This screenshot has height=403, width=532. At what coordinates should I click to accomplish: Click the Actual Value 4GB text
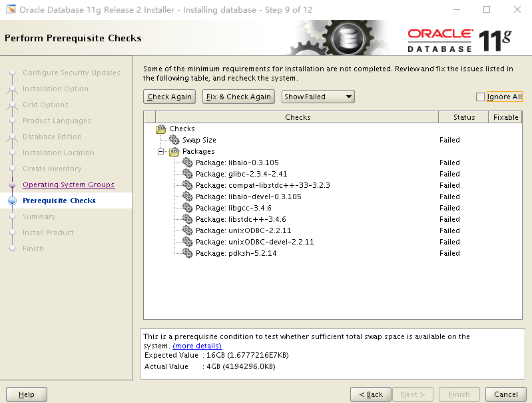210,366
